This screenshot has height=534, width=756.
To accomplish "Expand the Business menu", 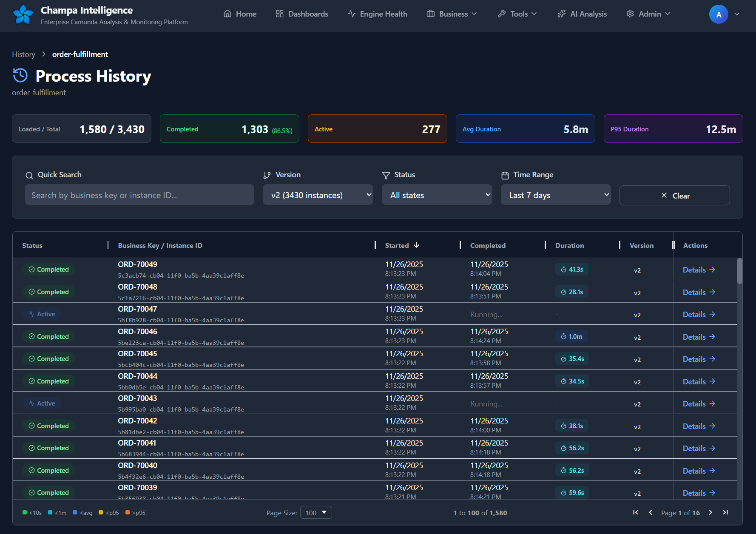I will tap(452, 14).
